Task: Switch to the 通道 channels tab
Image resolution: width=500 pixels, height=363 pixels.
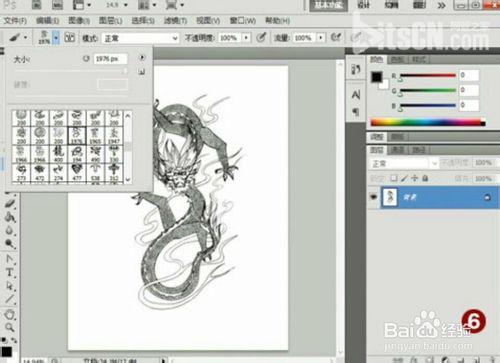Action: point(398,150)
